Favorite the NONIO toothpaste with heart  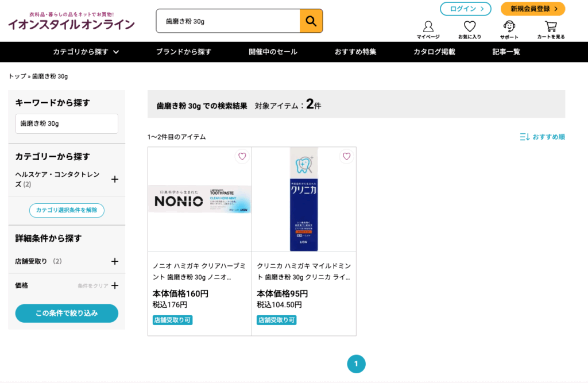click(242, 156)
